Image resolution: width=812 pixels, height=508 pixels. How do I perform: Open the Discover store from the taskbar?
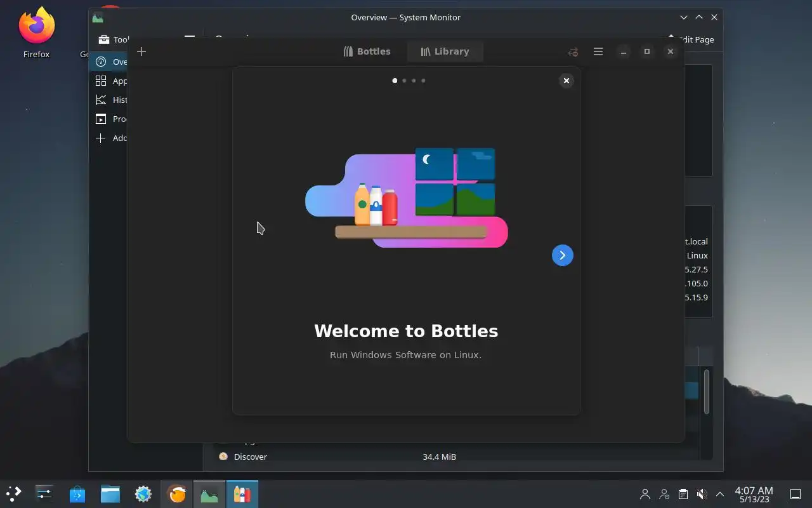point(77,493)
